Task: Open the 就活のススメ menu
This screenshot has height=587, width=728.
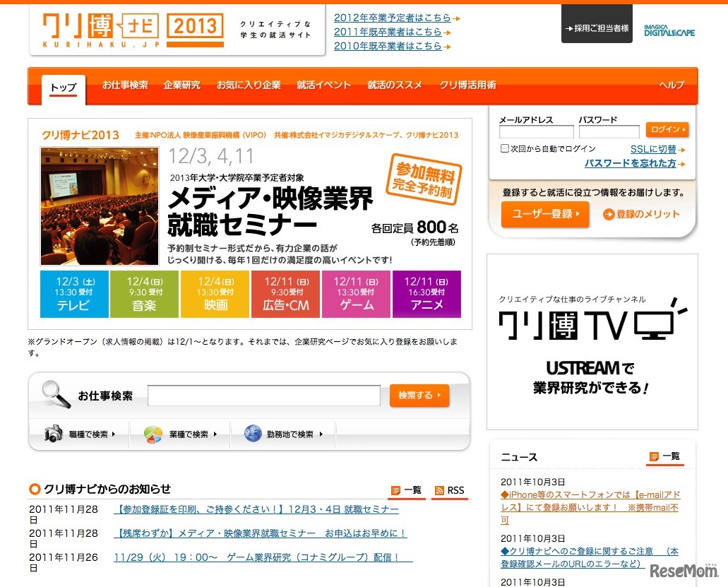Action: [x=395, y=85]
